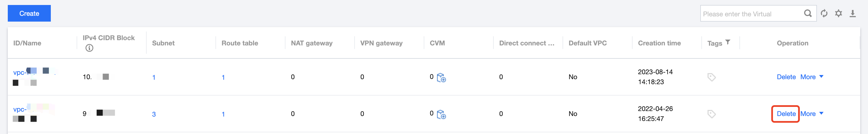Click the search magnifier icon
Viewport: 868px width, 134px height.
click(808, 14)
